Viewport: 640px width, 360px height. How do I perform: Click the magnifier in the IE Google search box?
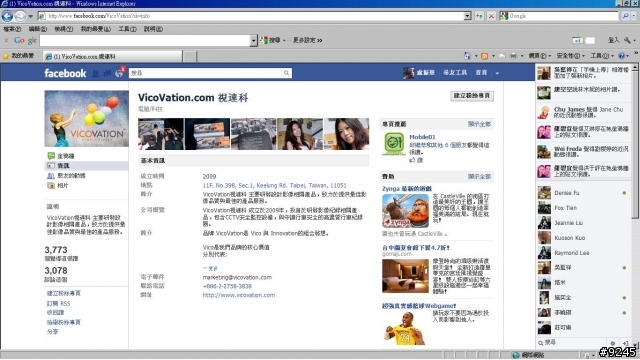pyautogui.click(x=625, y=16)
